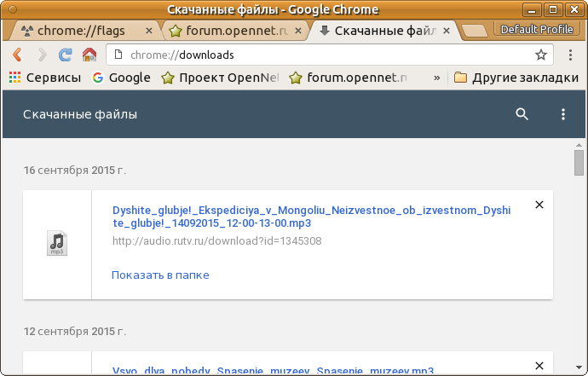Open the Chrome main menu icon

pos(571,55)
